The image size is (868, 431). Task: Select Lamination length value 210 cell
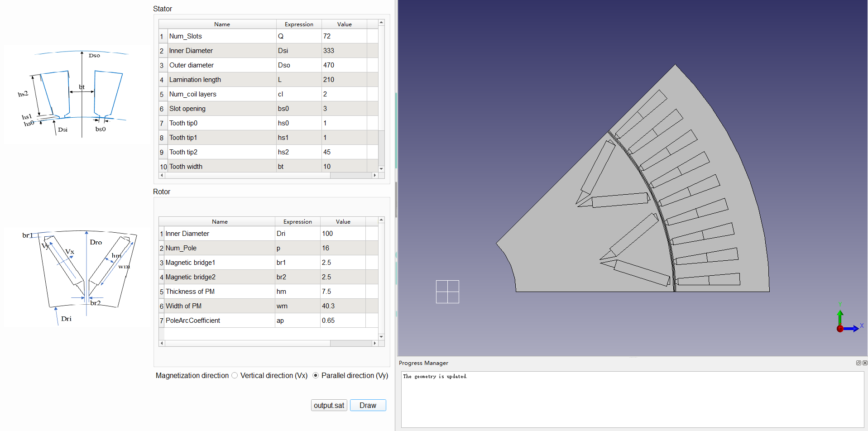pyautogui.click(x=344, y=80)
